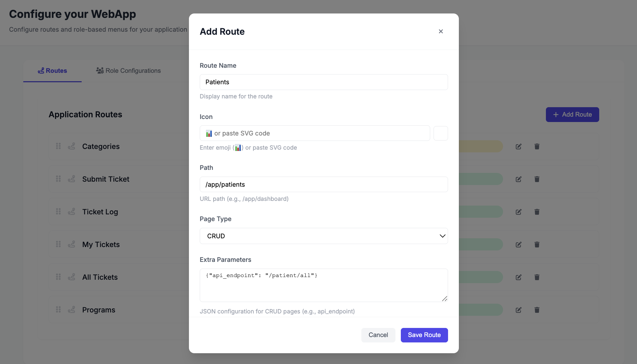Focus the Path input field

[x=324, y=184]
